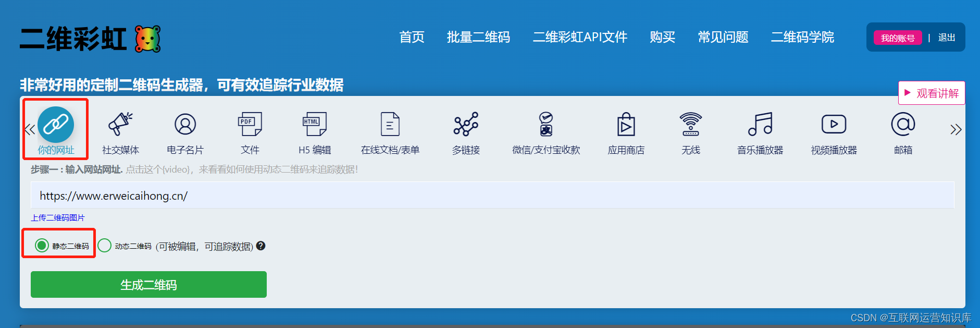Click the green 生成二维码 button
Viewport: 980px width, 328px height.
(148, 284)
